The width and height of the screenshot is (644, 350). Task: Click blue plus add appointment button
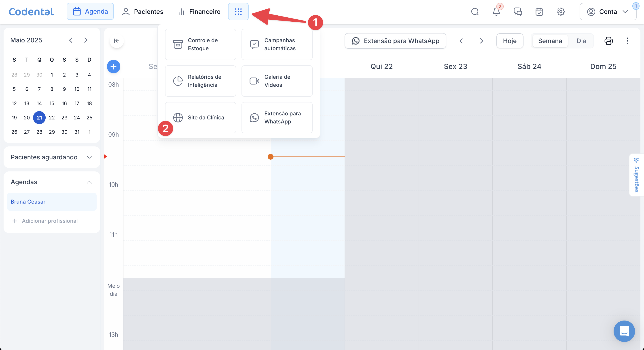pyautogui.click(x=114, y=66)
